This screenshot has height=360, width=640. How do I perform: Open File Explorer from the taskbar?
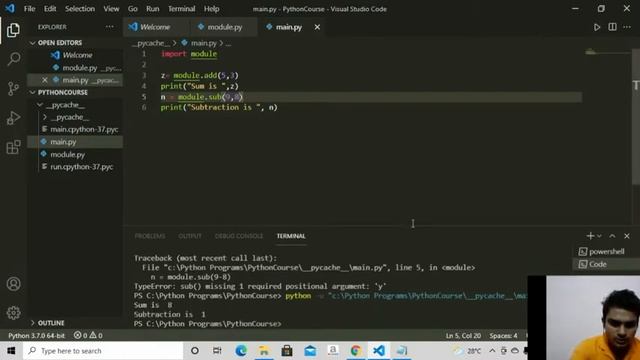tap(264, 351)
